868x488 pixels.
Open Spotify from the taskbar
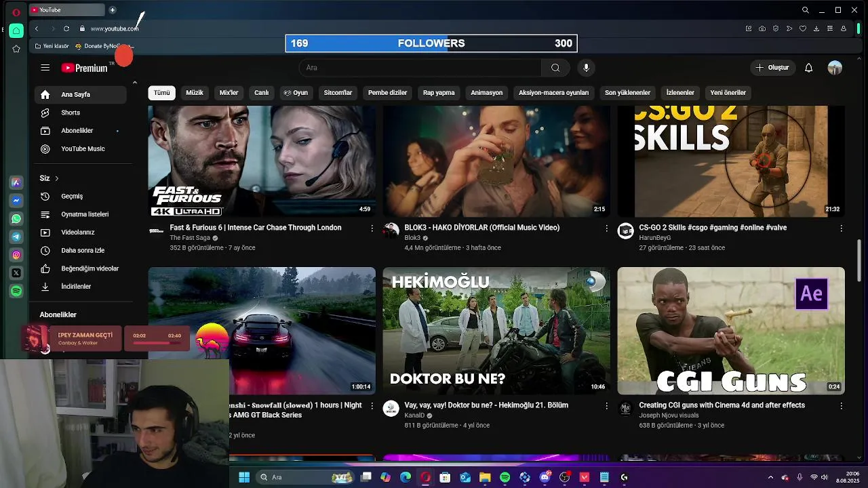coord(505,477)
